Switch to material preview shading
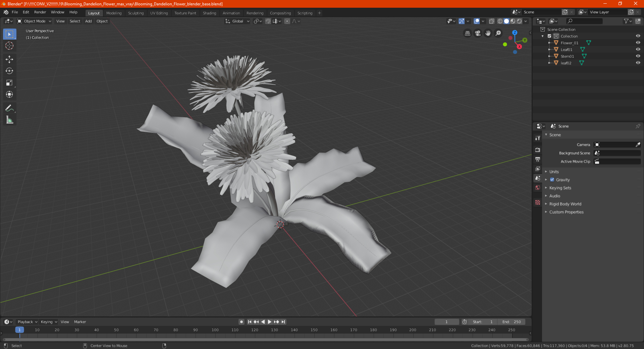Viewport: 644px width, 349px height. point(513,21)
